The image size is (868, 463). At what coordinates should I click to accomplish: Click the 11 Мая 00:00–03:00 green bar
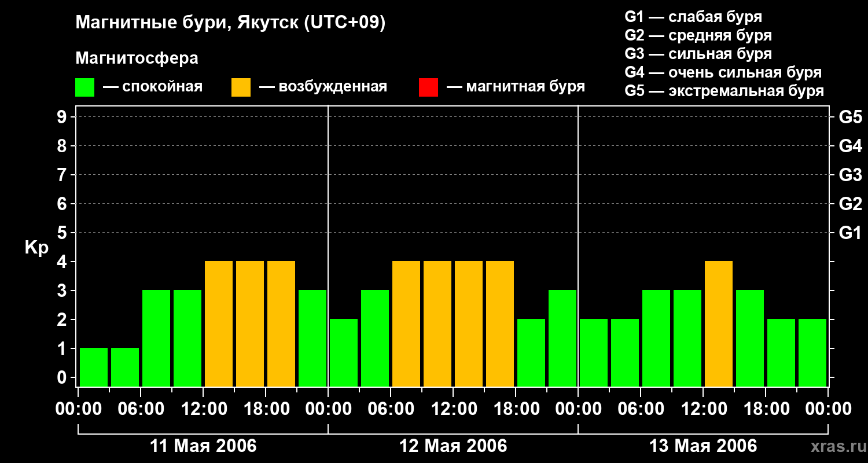(x=94, y=367)
